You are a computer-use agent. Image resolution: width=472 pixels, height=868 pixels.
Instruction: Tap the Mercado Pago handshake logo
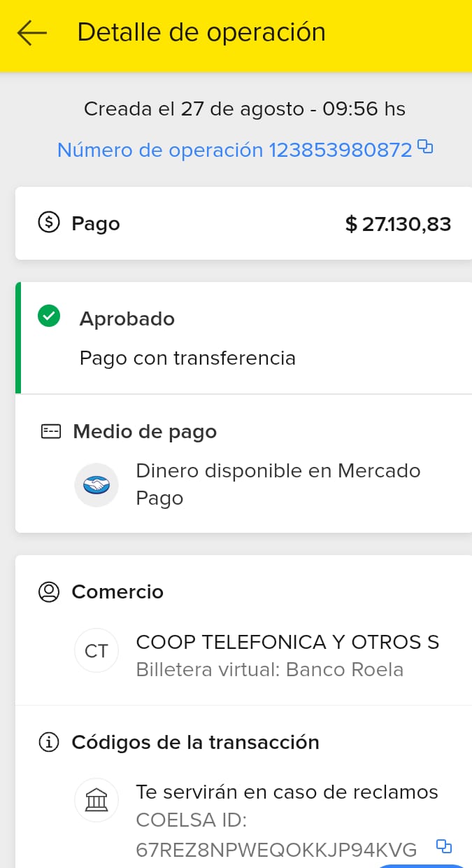[96, 484]
